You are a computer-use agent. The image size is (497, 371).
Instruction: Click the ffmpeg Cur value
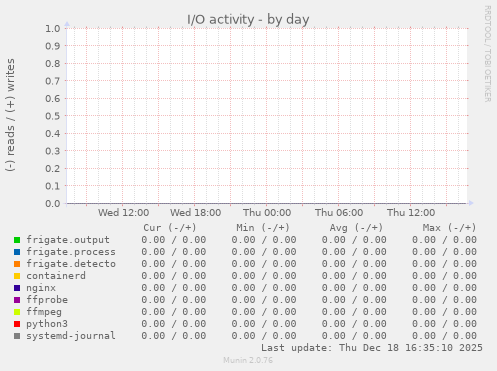(x=174, y=312)
